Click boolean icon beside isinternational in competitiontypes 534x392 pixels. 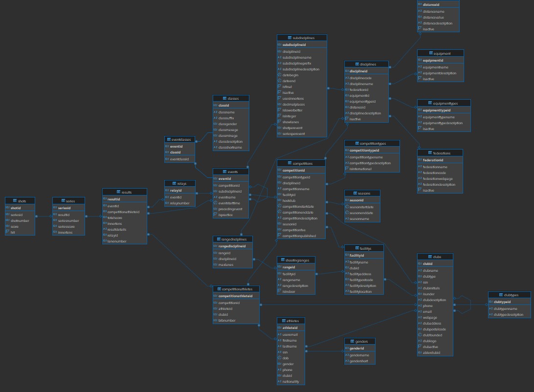click(x=347, y=169)
